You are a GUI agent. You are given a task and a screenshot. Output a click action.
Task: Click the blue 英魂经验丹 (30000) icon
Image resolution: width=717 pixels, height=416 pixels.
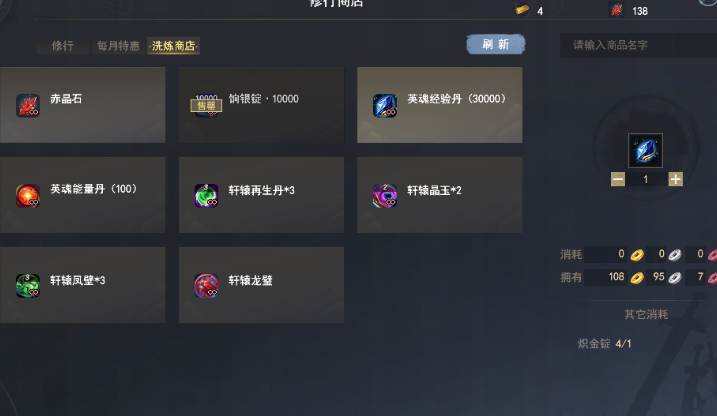[x=385, y=106]
